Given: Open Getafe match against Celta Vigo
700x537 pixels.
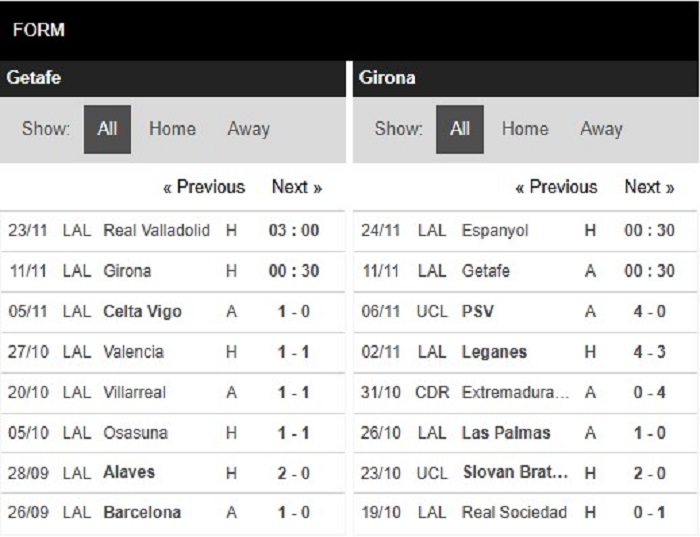Looking at the screenshot, I should coord(172,312).
